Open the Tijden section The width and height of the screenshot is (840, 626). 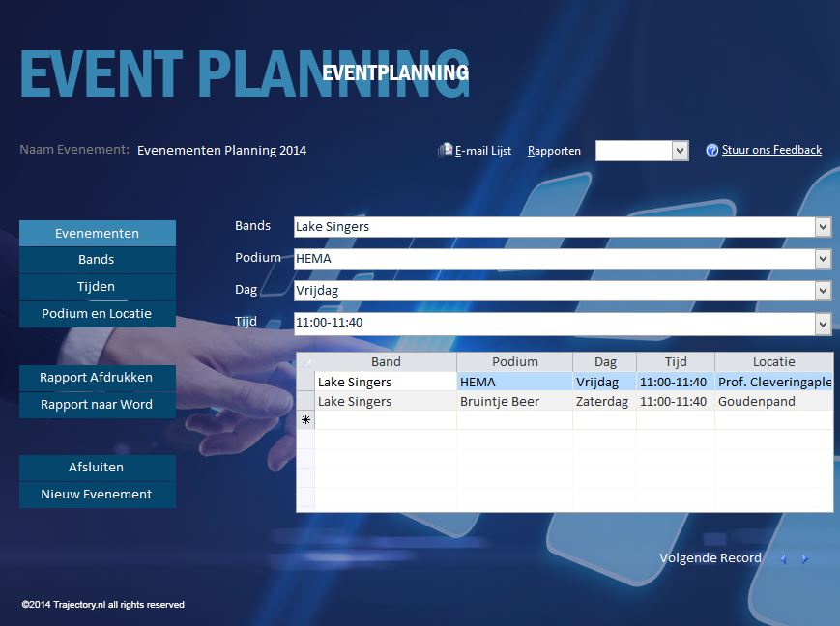pos(98,287)
